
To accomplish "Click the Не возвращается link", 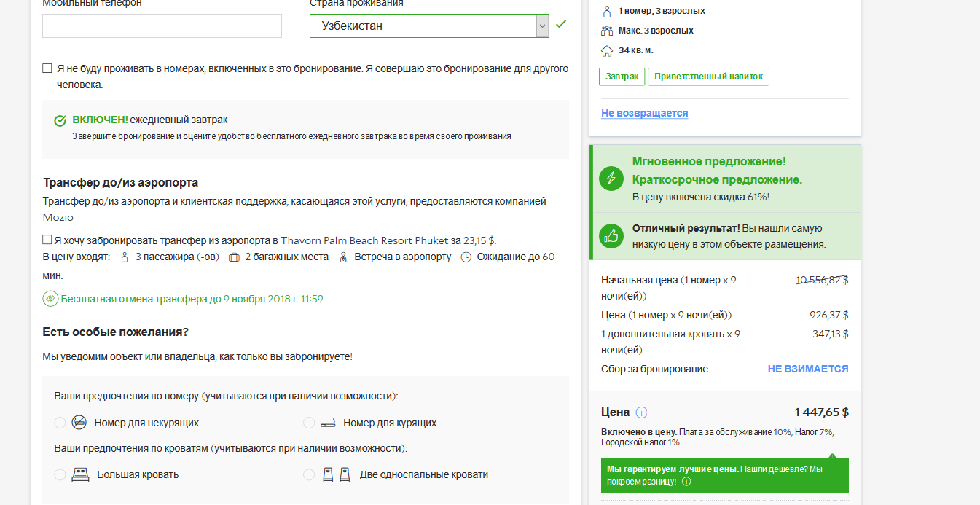I will (x=644, y=113).
